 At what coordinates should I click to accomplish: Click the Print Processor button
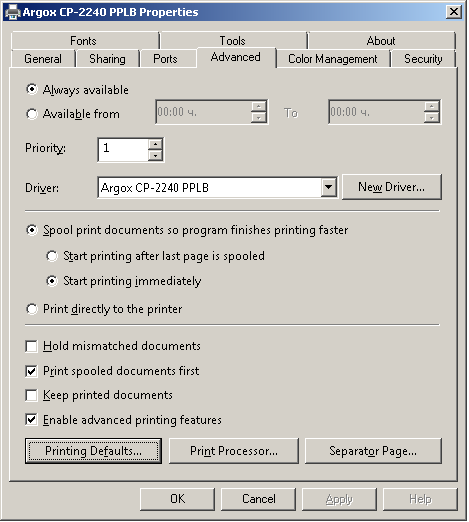(x=234, y=451)
